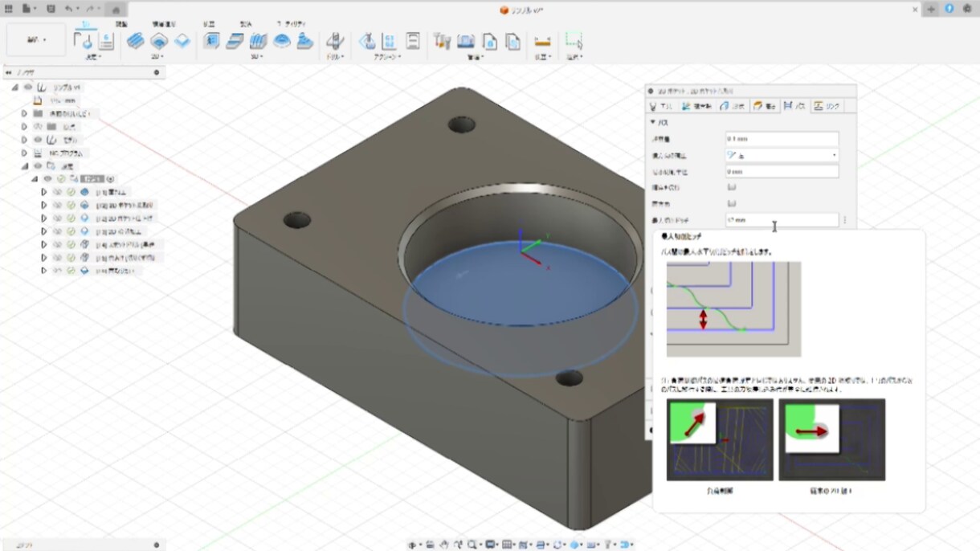Click the Browser panel options dot
Viewport: 980px width, 551px height.
pyautogui.click(x=157, y=72)
